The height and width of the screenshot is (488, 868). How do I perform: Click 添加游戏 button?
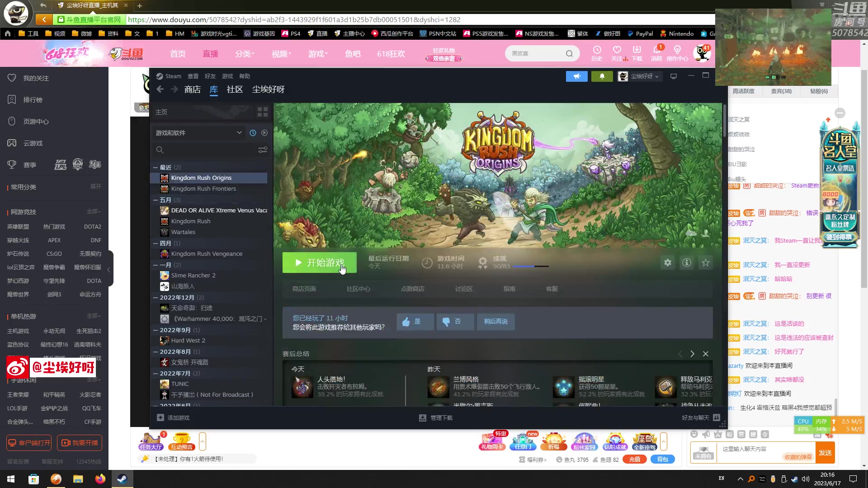click(173, 418)
